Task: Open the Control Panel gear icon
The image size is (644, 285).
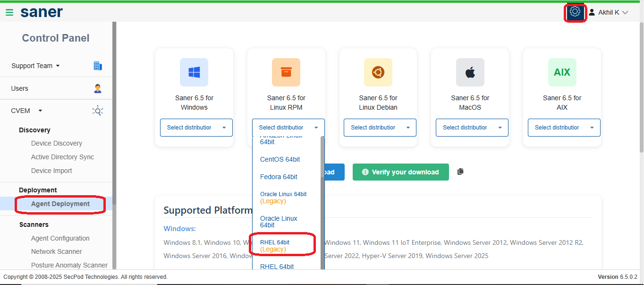Action: (x=575, y=12)
